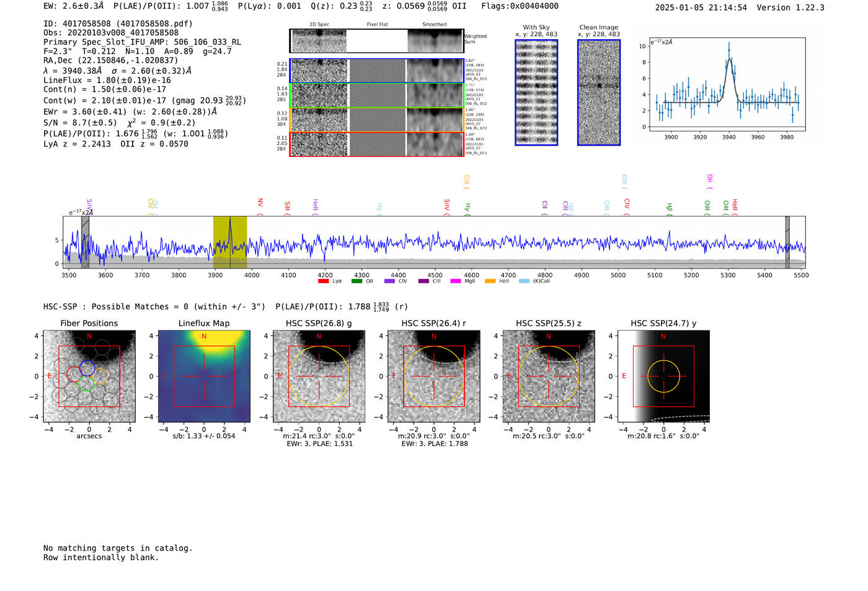Click the red fiber circle in Fiber Positions

[x=74, y=374]
